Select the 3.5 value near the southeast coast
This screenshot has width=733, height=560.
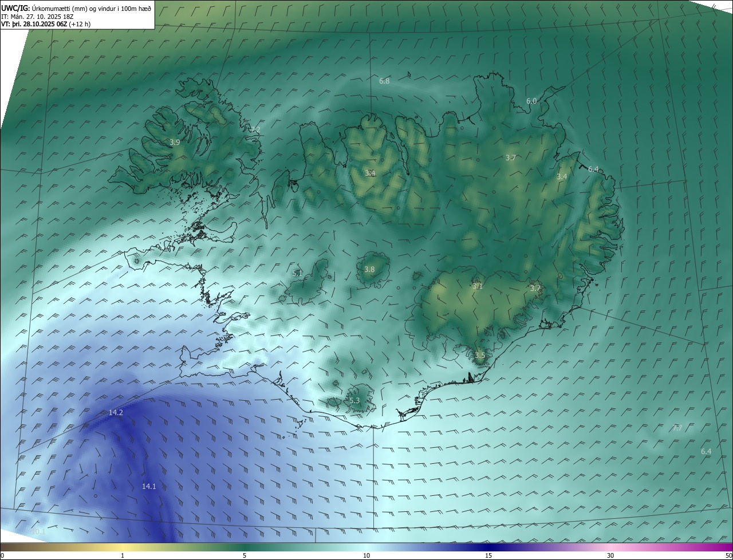480,356
